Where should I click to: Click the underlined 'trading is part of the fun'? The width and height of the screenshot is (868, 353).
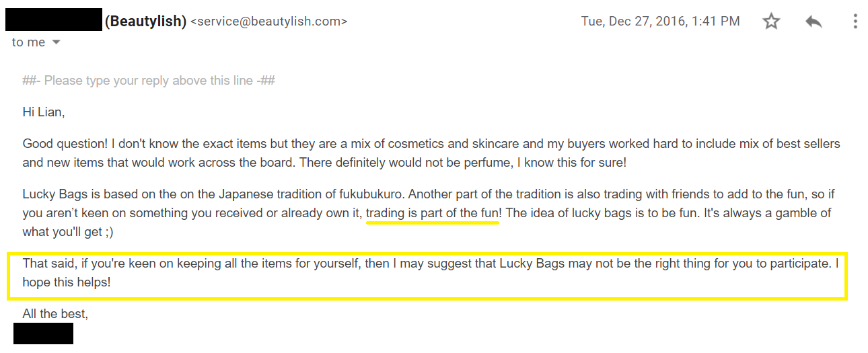432,213
